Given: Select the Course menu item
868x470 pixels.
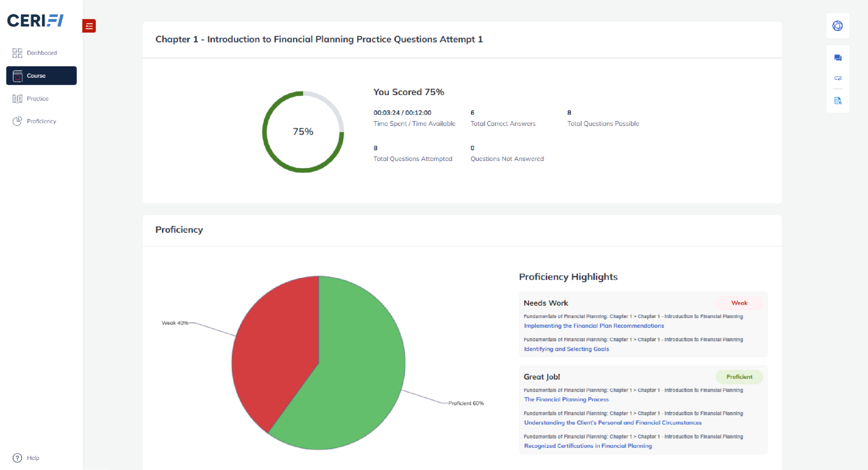Looking at the screenshot, I should point(41,75).
